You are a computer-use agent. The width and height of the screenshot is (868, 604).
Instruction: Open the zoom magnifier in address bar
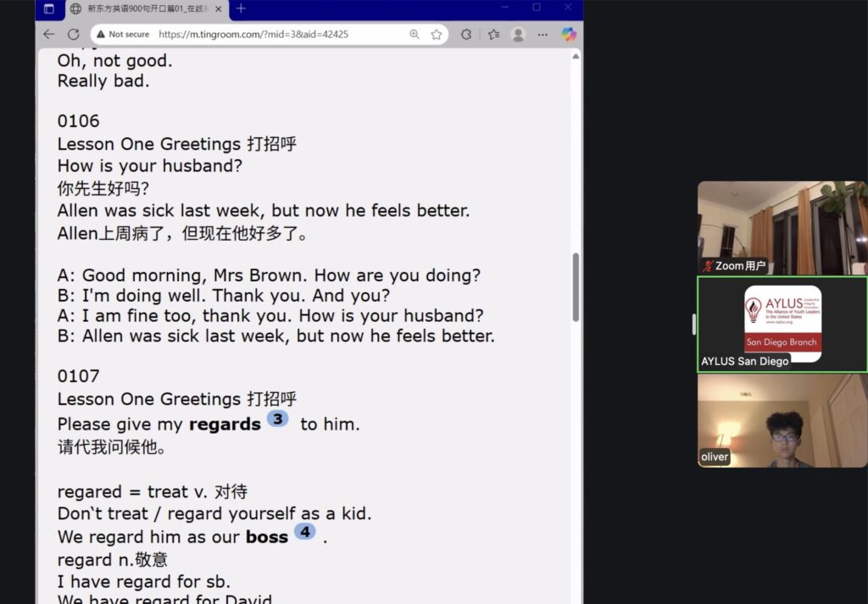tap(415, 35)
